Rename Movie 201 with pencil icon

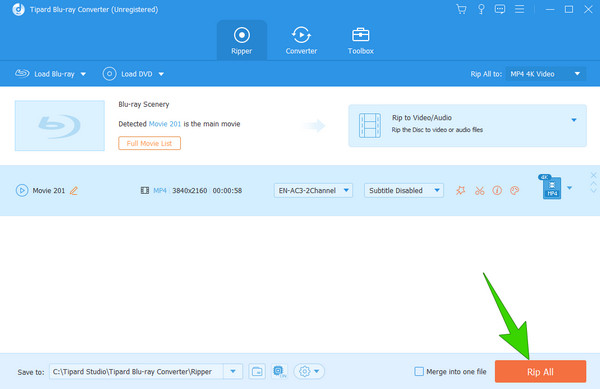[74, 190]
